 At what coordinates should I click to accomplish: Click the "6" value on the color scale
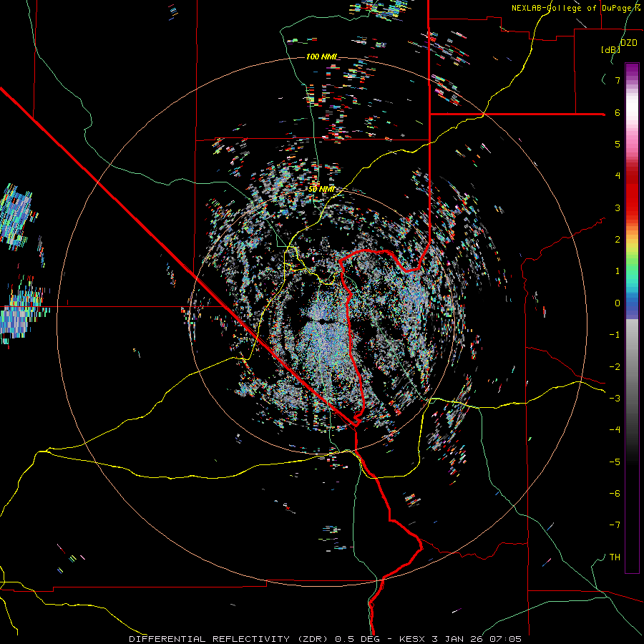pyautogui.click(x=618, y=112)
